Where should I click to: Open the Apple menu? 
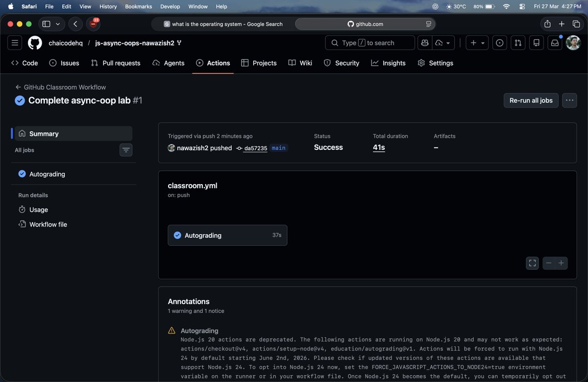[x=10, y=6]
